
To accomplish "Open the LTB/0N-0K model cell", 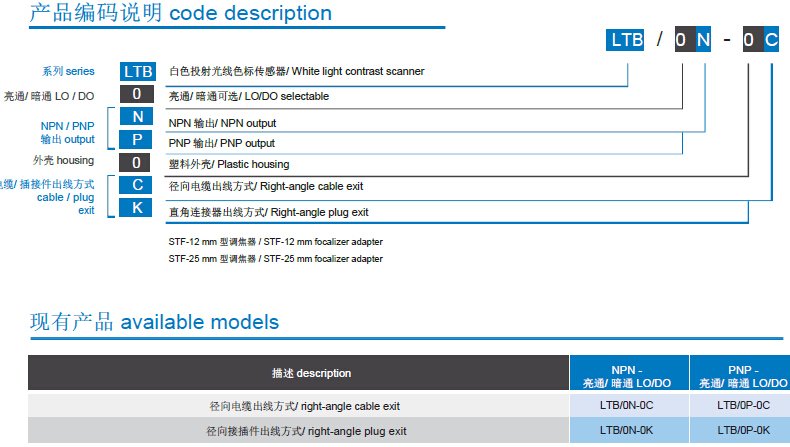I will (627, 430).
